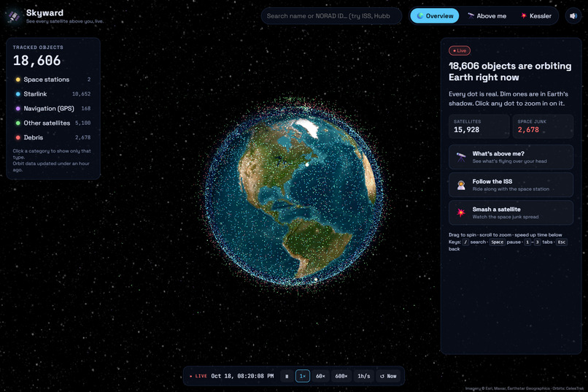Click the Skyward app title
588x392 pixels.
pos(45,12)
